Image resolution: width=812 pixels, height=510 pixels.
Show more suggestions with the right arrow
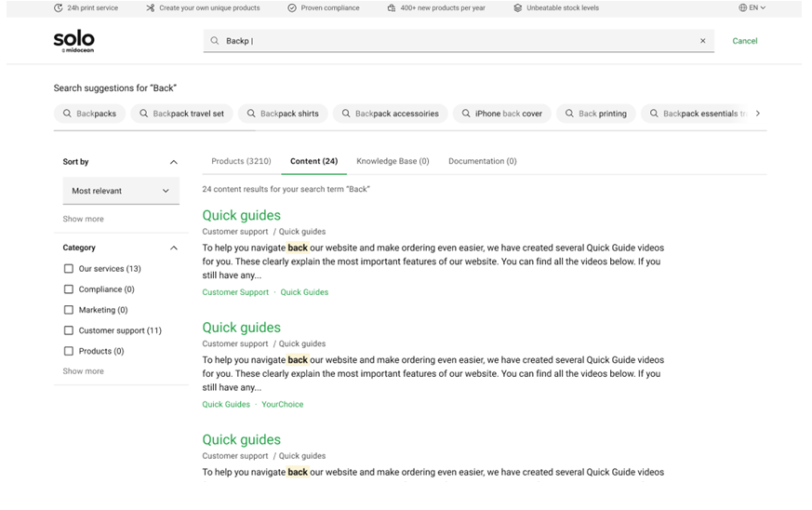point(758,114)
